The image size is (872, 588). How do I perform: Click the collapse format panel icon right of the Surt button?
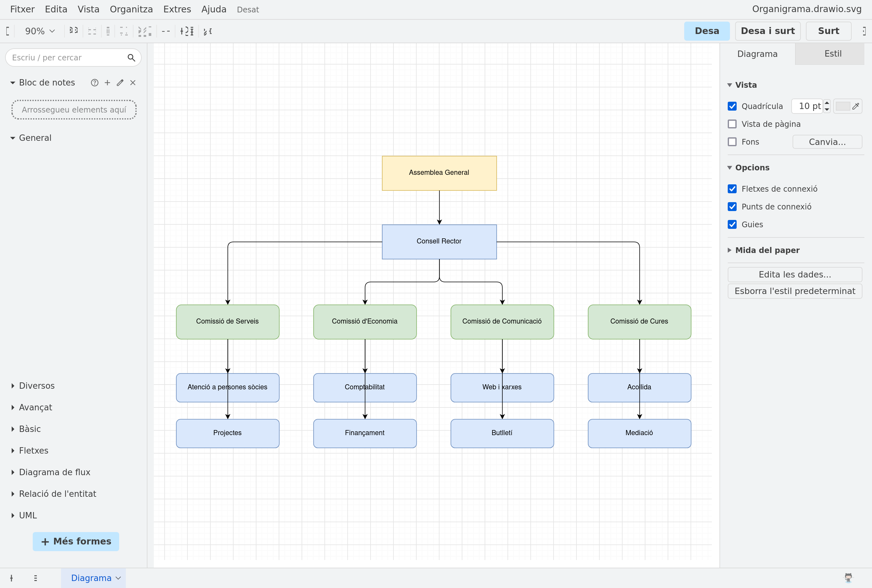(864, 31)
